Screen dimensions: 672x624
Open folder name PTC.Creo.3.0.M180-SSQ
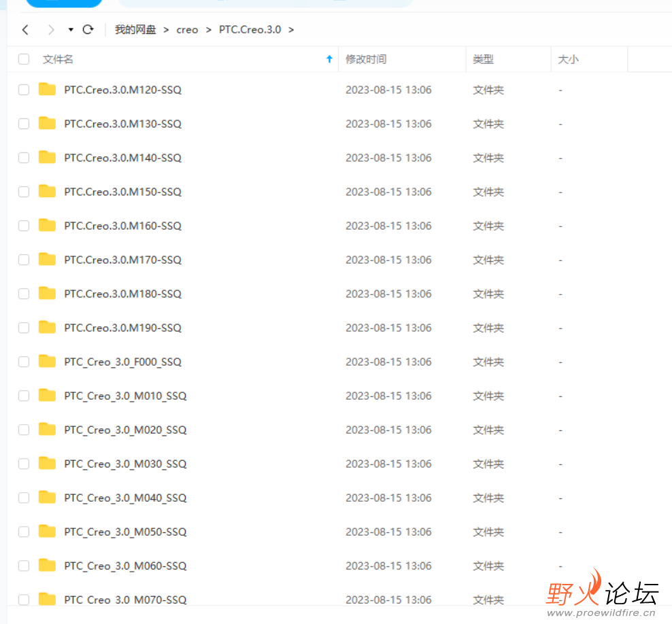click(123, 294)
